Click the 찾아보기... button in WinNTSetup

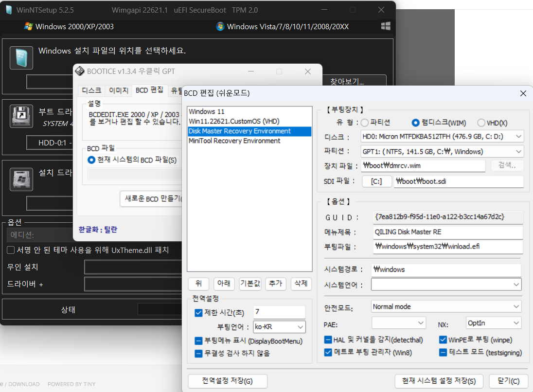[x=354, y=81]
